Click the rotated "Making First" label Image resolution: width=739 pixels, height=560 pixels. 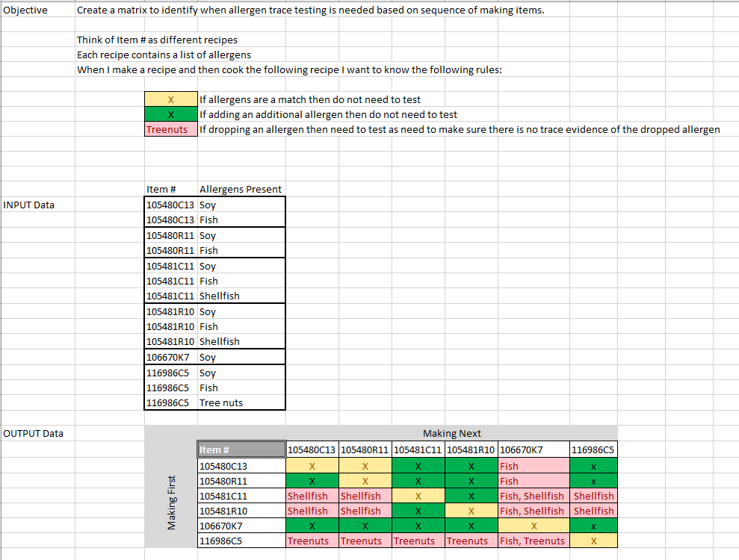pos(172,503)
